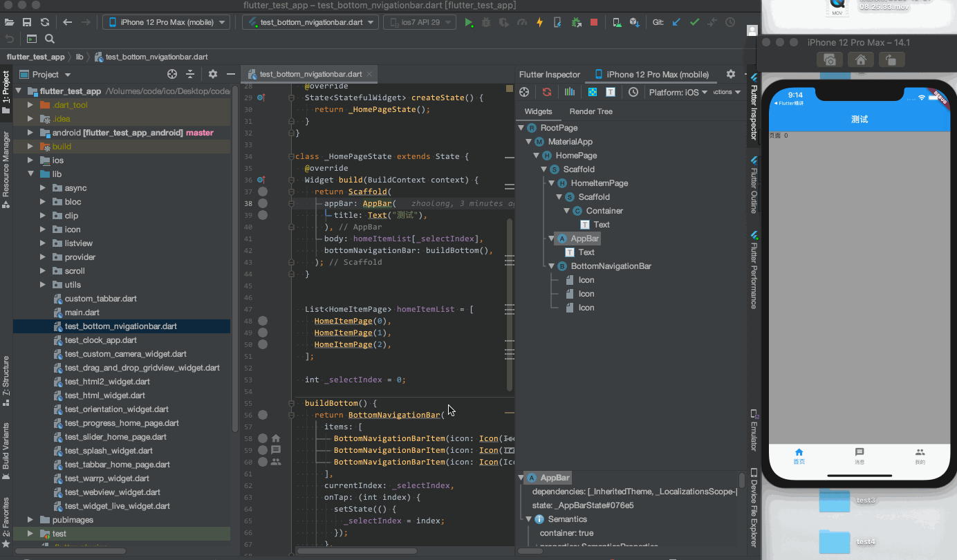The height and width of the screenshot is (560, 957).
Task: Toggle Slow Animations clock icon
Action: click(x=633, y=92)
